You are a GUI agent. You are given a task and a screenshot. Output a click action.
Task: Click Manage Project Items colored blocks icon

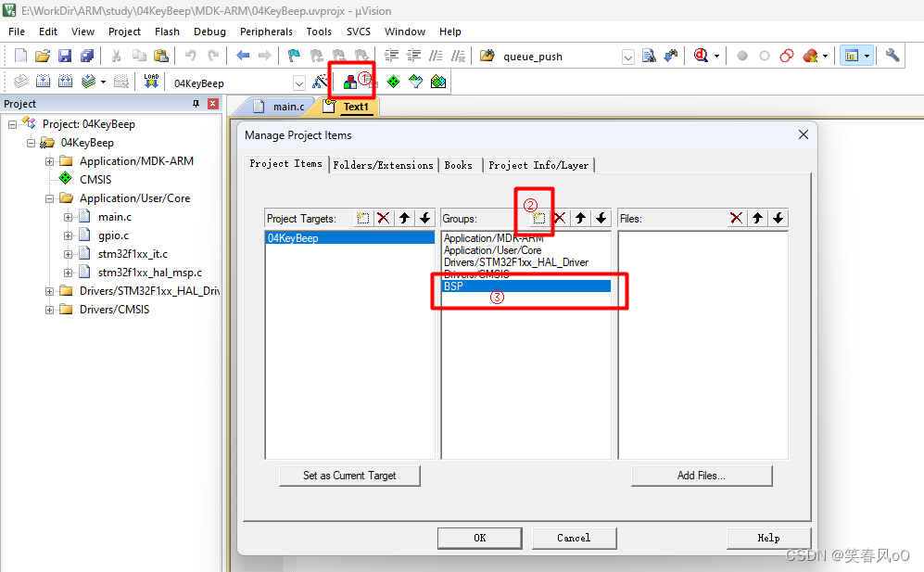tap(350, 82)
